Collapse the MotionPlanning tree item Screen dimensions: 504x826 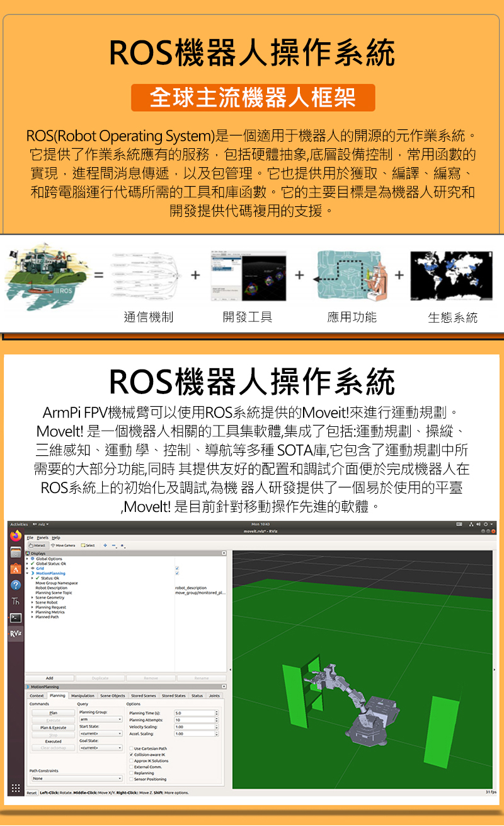coord(28,573)
